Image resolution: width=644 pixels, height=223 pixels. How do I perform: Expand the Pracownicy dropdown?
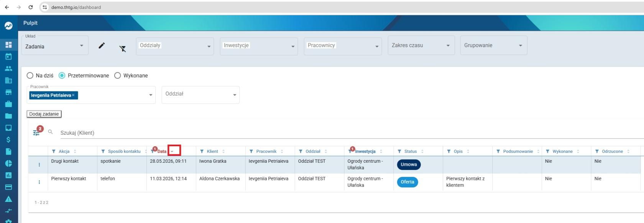click(x=343, y=46)
